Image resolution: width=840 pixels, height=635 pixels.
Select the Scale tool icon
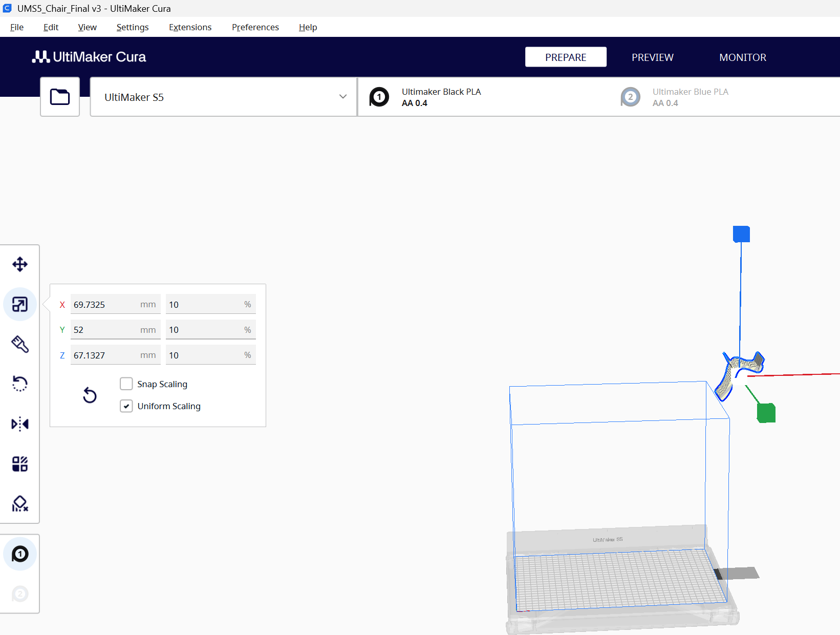click(20, 305)
